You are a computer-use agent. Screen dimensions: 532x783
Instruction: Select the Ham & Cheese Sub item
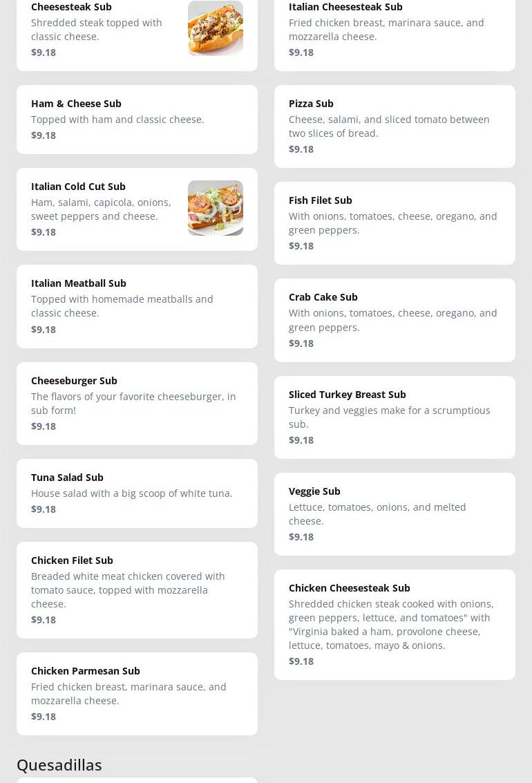[137, 120]
